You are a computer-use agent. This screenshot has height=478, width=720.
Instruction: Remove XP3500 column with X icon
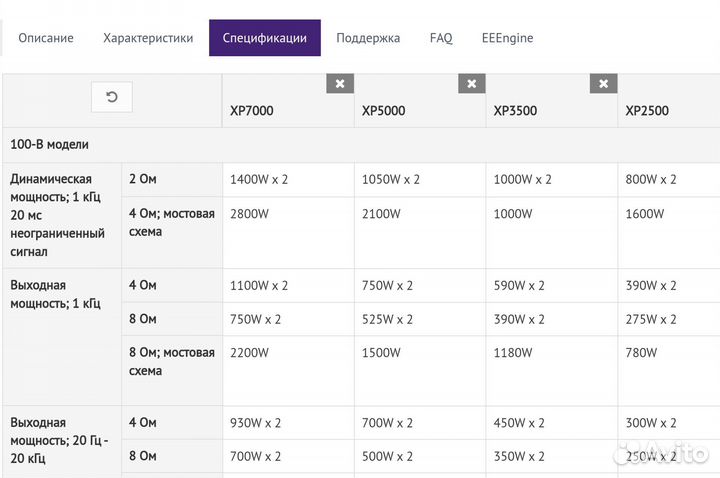click(603, 84)
